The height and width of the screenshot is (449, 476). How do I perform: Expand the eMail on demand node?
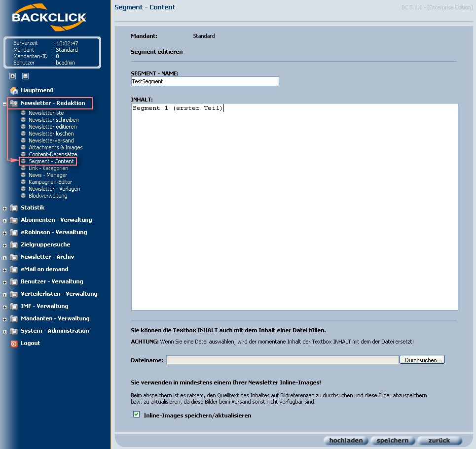[4, 270]
